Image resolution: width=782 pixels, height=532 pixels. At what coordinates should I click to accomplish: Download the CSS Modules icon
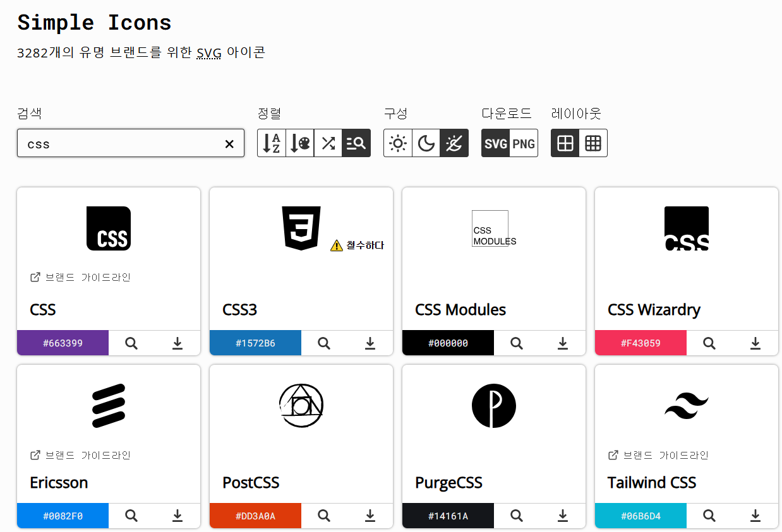tap(563, 343)
